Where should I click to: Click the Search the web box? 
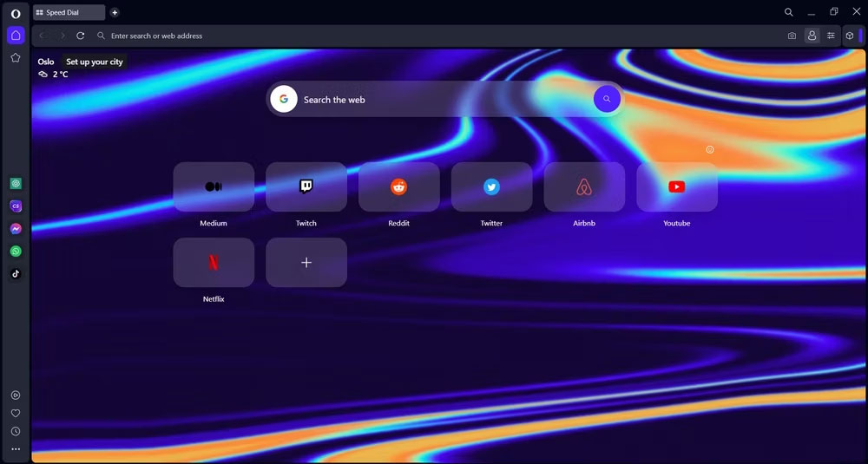(444, 99)
